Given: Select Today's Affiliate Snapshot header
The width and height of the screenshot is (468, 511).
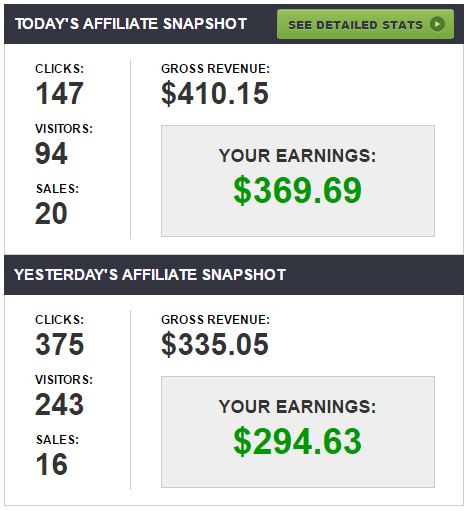Looking at the screenshot, I should [x=131, y=24].
